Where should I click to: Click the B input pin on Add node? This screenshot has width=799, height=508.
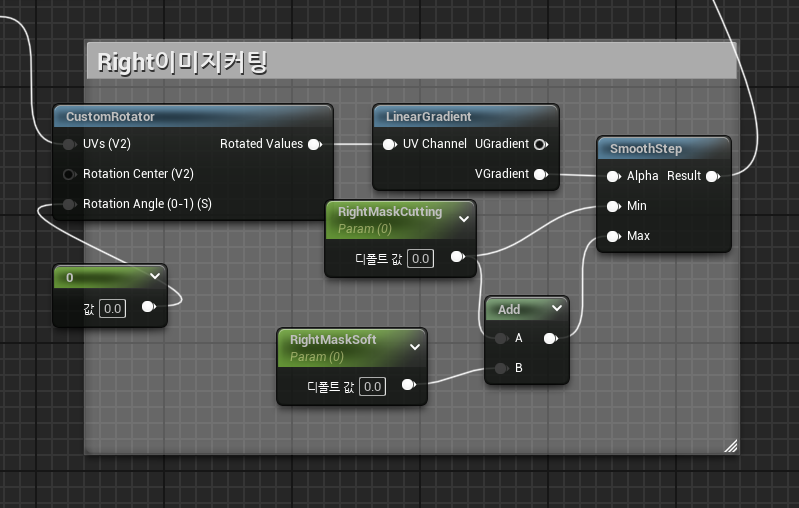pyautogui.click(x=501, y=368)
